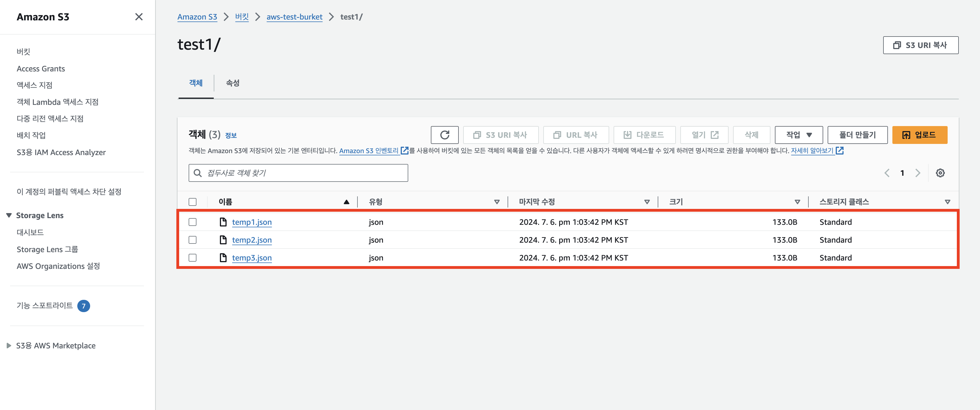Click the 폴더 만들기 button
Viewport: 980px width, 410px height.
[857, 135]
